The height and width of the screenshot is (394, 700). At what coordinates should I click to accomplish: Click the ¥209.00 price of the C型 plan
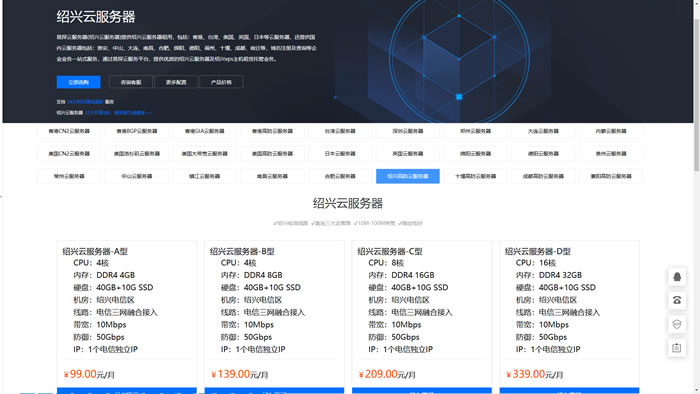(387, 374)
